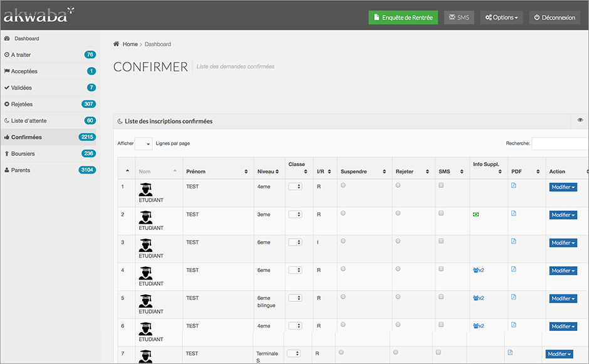The height and width of the screenshot is (364, 589).
Task: Click the green money icon in row 2
Action: (x=476, y=214)
